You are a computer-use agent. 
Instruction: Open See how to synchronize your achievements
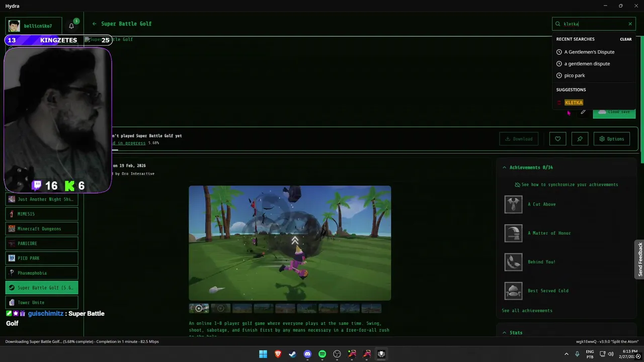coord(566,185)
